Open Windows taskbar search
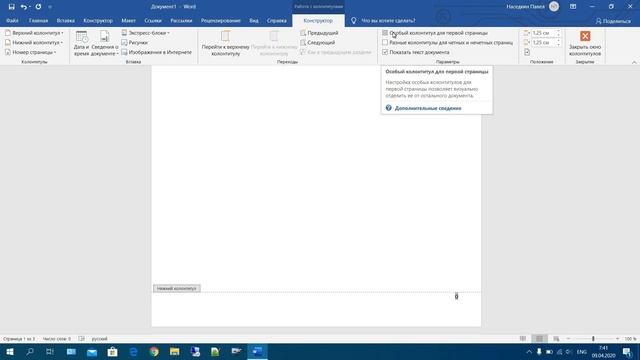Image resolution: width=640 pixels, height=360 pixels. [30, 351]
